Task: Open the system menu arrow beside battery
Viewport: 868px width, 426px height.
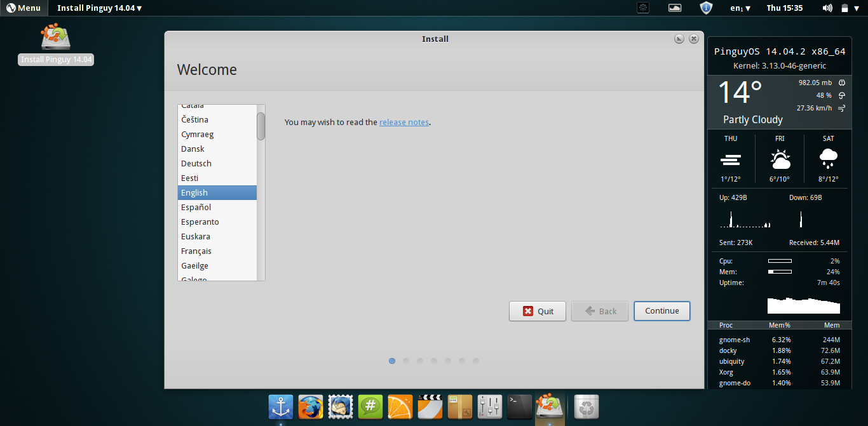Action: [857, 8]
